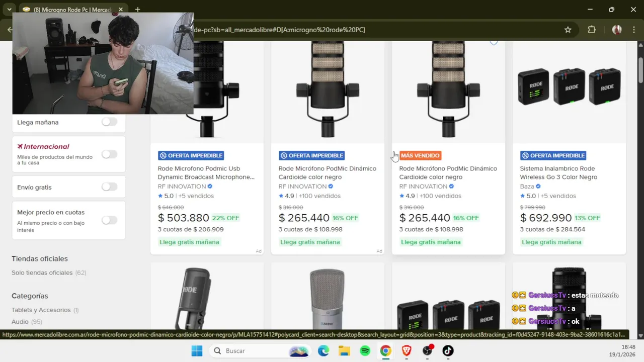
Task: Open TikTok from the taskbar
Action: point(448,351)
